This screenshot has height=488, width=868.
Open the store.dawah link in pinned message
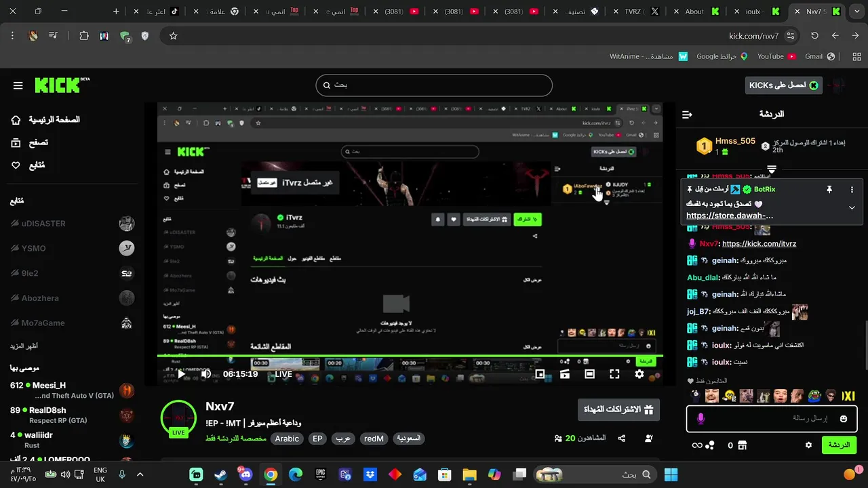coord(730,216)
